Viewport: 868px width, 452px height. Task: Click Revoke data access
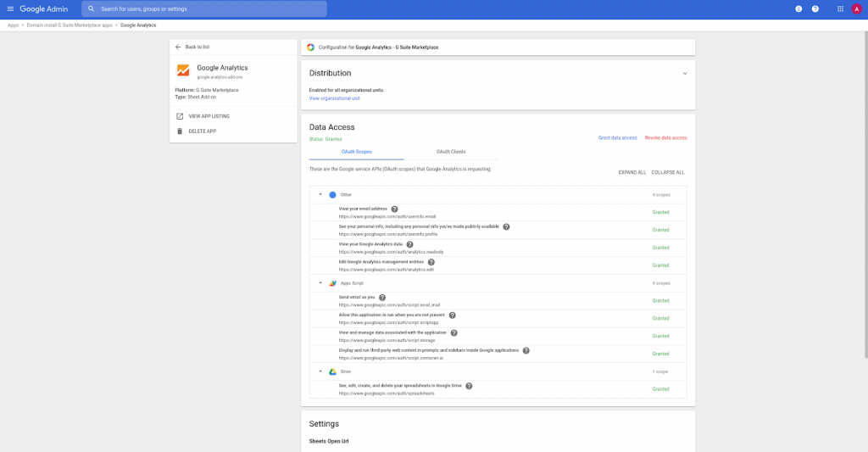click(666, 138)
